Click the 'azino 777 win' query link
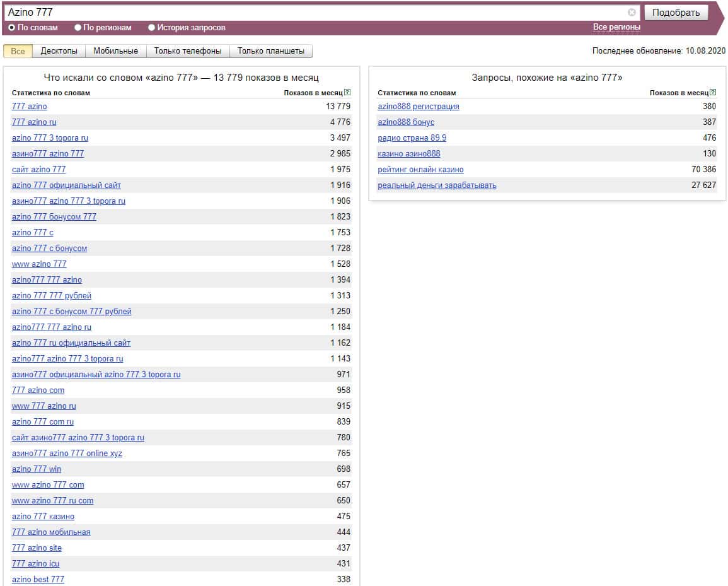Screen dimensions: 728x586 pos(37,469)
